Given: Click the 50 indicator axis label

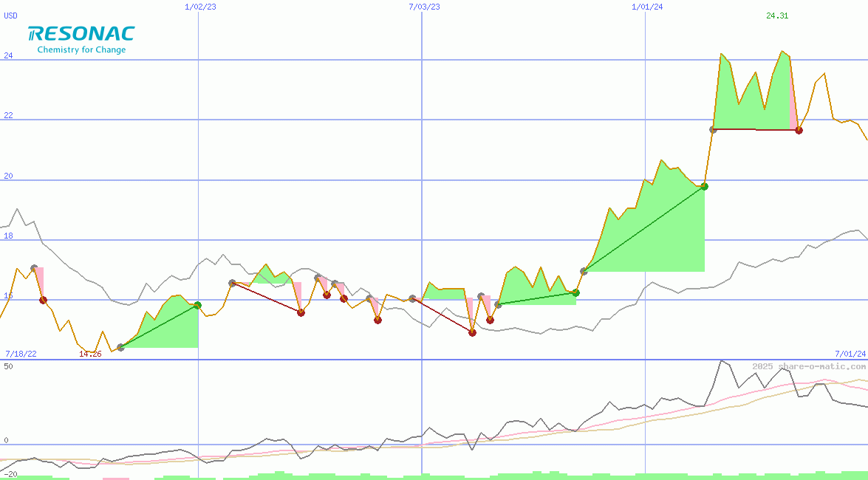Looking at the screenshot, I should pyautogui.click(x=8, y=366).
